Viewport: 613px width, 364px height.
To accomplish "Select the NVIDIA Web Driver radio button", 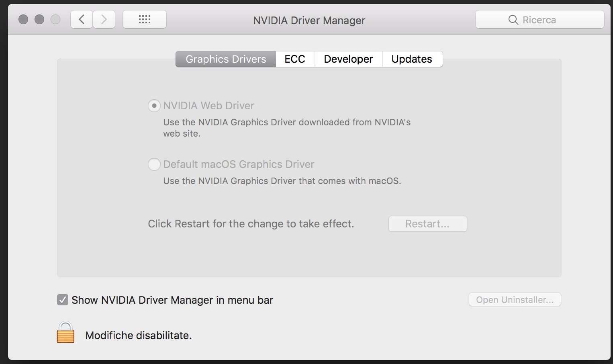I will point(154,106).
